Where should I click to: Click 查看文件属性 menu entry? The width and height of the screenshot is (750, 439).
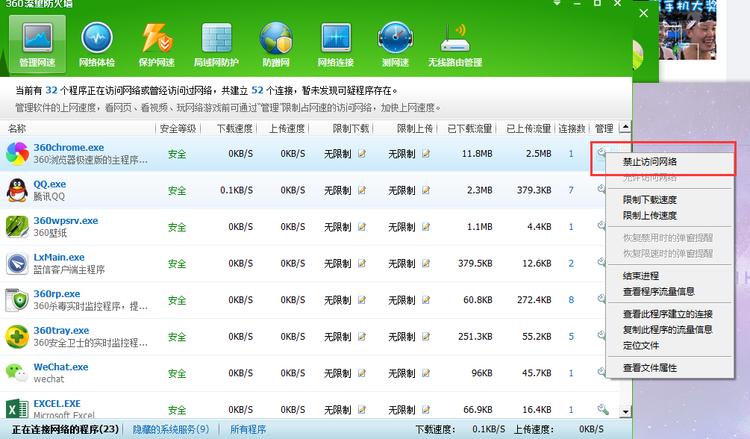(650, 368)
